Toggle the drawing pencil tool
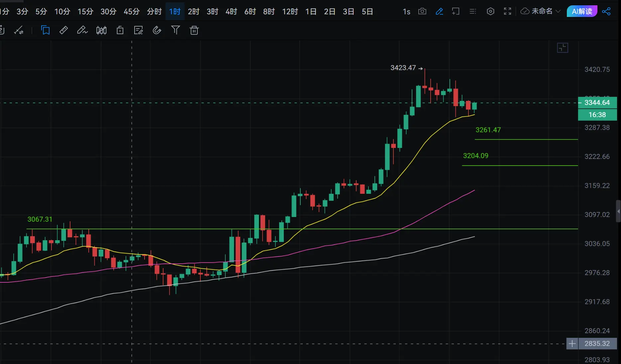 439,11
